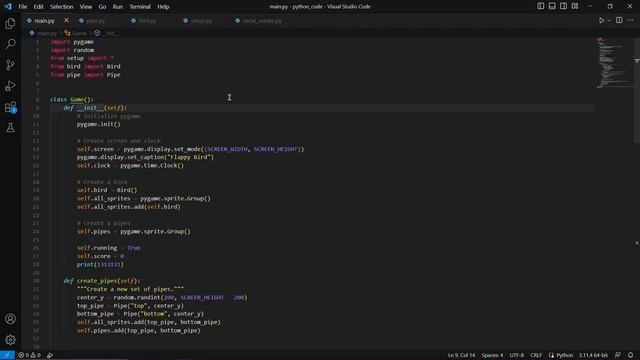Open the Help menu
640x360 pixels.
click(x=163, y=7)
